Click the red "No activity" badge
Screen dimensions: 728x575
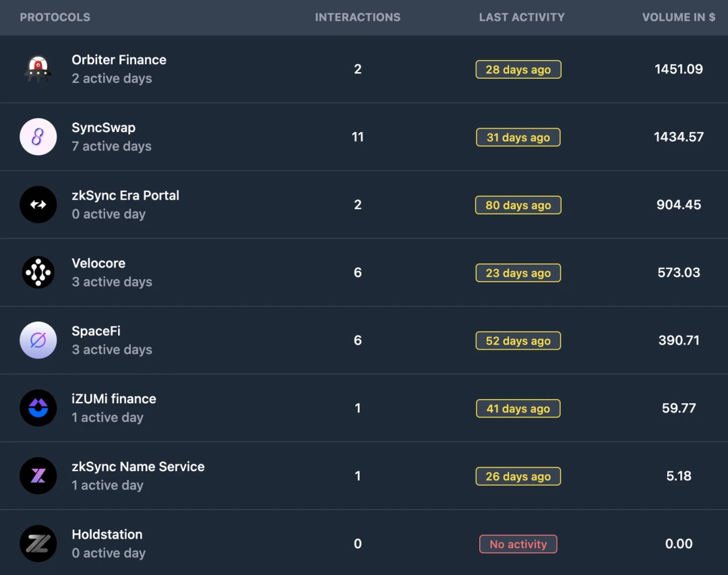click(x=518, y=544)
